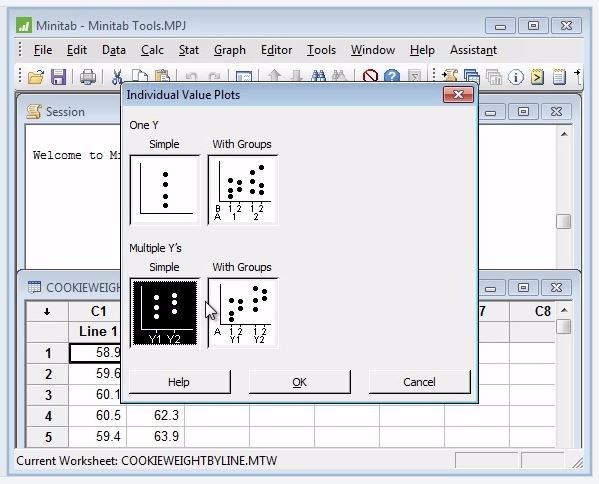Click the Paste clipboard icon
The width and height of the screenshot is (599, 484).
point(162,76)
